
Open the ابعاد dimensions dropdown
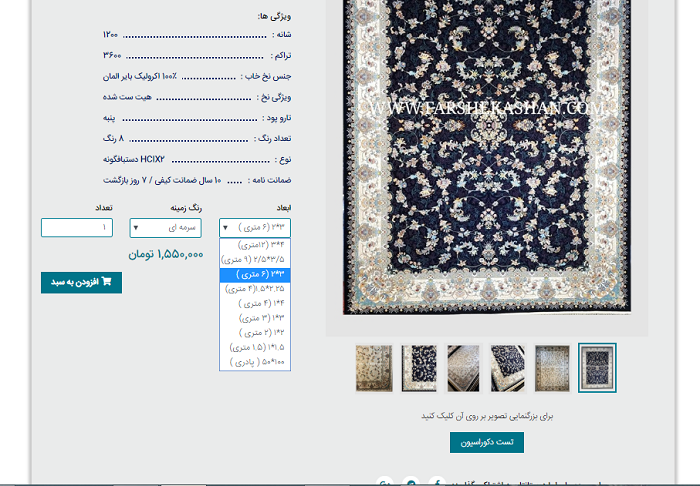click(x=255, y=228)
